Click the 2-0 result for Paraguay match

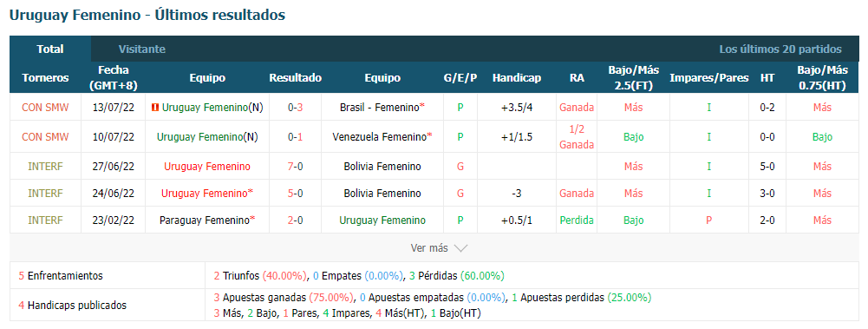pos(295,220)
